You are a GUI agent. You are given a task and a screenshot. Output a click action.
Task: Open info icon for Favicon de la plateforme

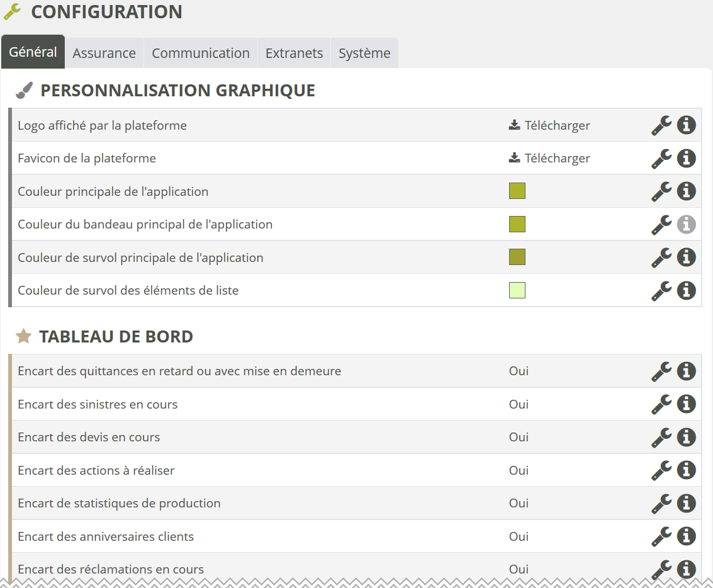pyautogui.click(x=686, y=158)
